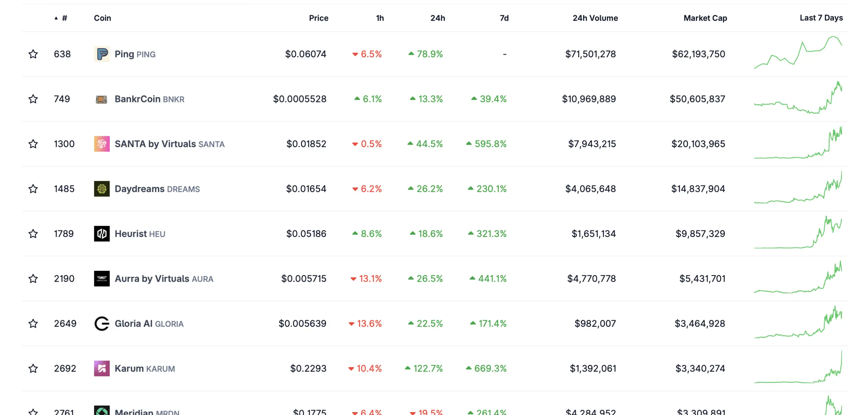This screenshot has width=868, height=415.
Task: Open the Daydreams DREAMS coin page
Action: point(157,189)
